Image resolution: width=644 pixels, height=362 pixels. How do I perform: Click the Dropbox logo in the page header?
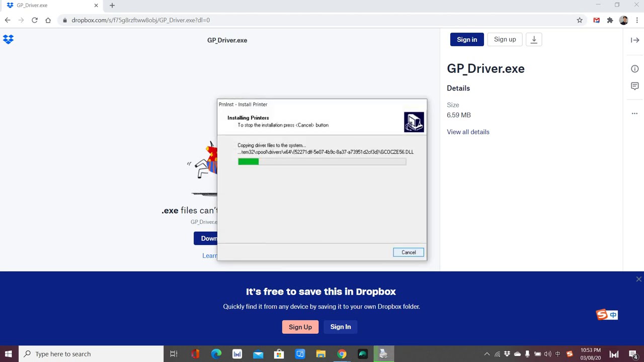[x=8, y=39]
